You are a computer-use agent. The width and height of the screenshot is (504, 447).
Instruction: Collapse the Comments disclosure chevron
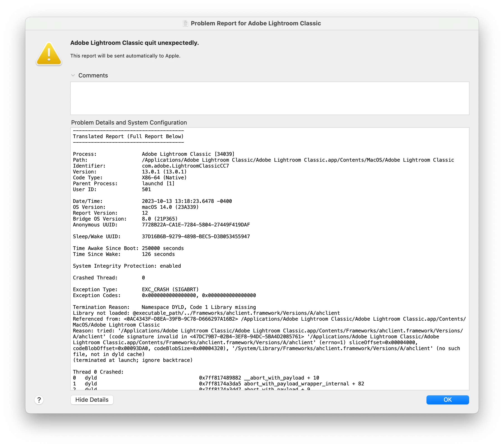coord(73,75)
